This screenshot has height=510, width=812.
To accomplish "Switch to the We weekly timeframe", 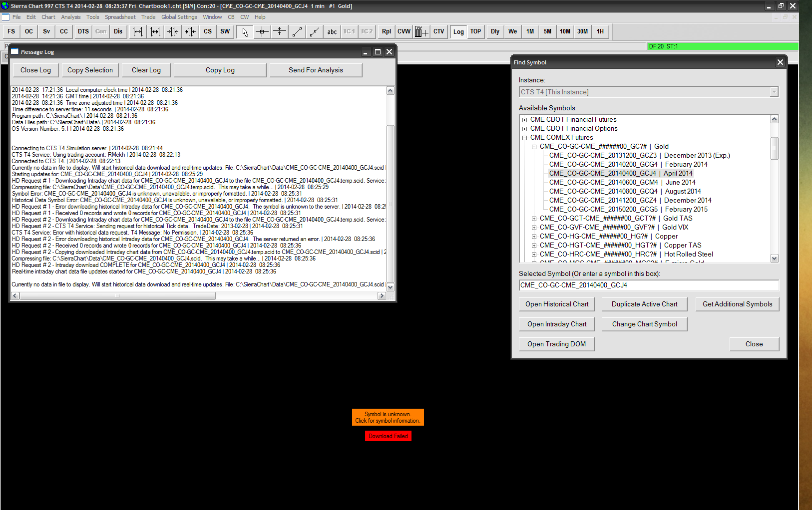I will point(513,31).
